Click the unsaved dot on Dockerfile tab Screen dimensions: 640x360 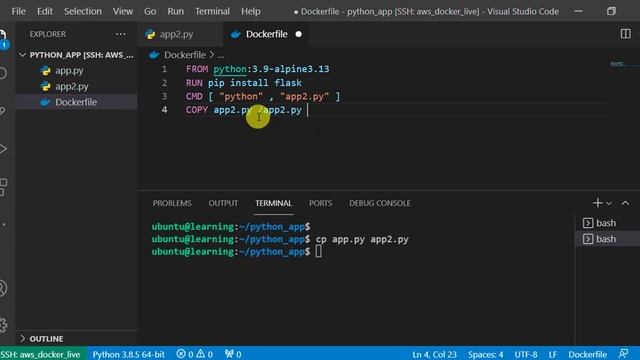299,34
